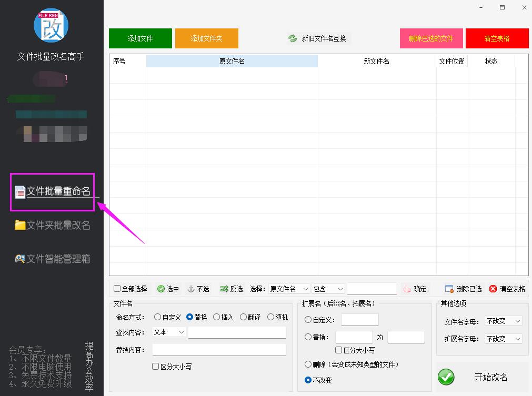Enable 区分大小写 under 文件名 section
Screen dimensions: 532x396
click(155, 367)
